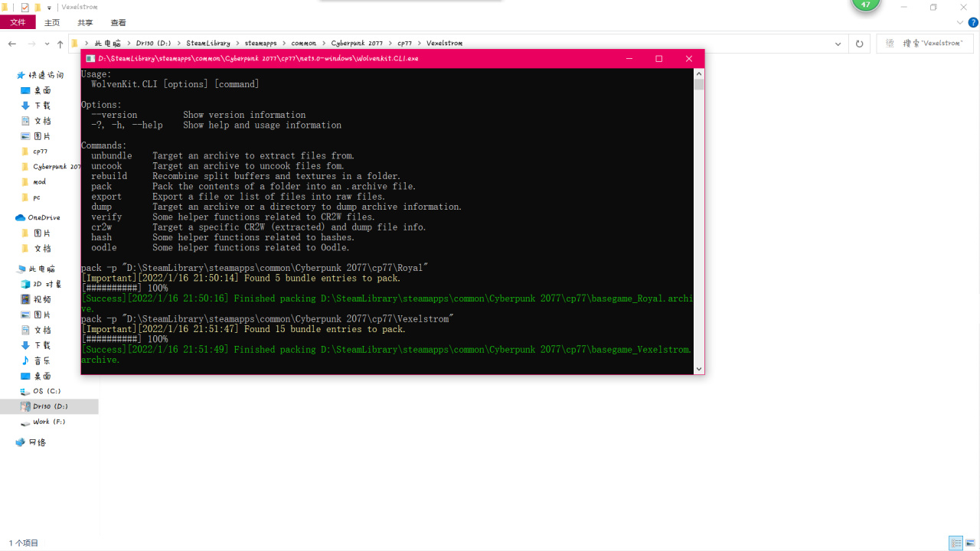Go up one folder level
980x551 pixels.
(60, 44)
